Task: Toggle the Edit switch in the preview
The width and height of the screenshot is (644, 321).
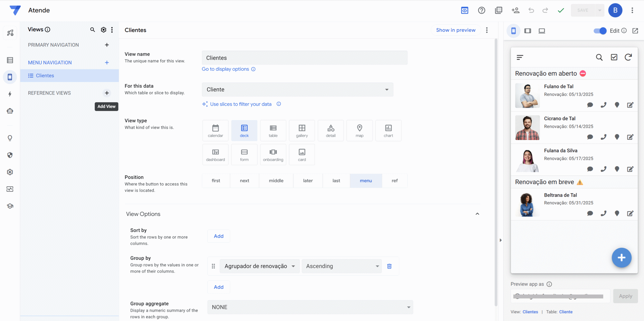Action: 600,31
